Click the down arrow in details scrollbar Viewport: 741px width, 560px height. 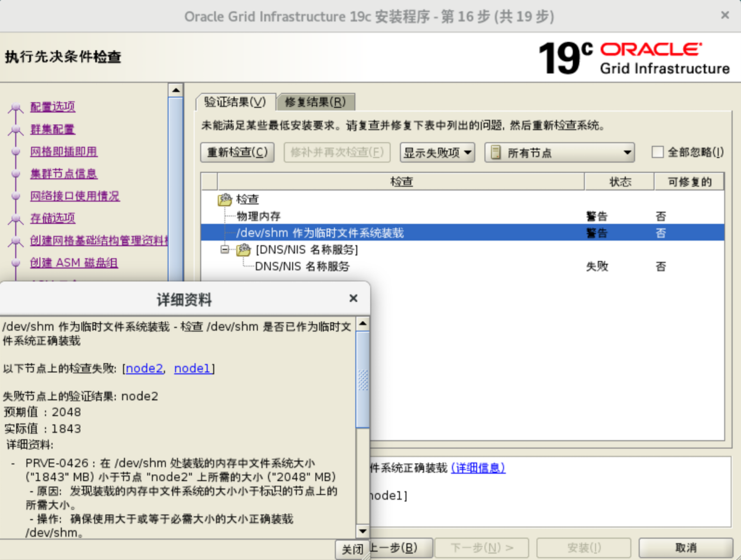[x=363, y=531]
